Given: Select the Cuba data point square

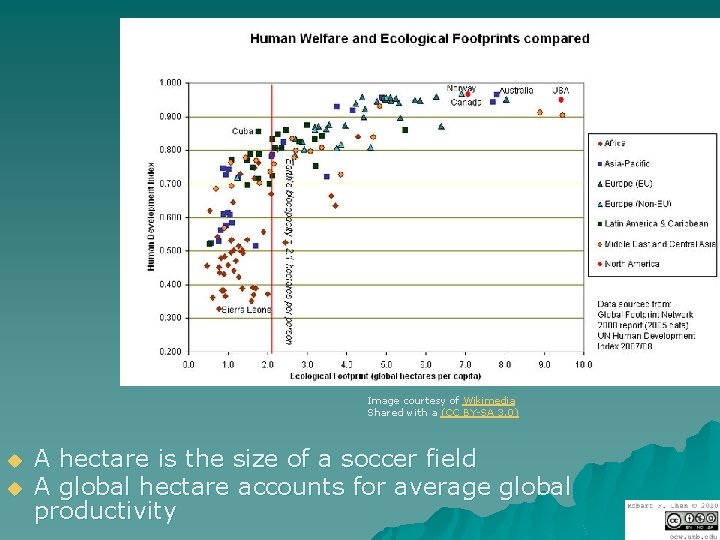Looking at the screenshot, I should coord(259,131).
